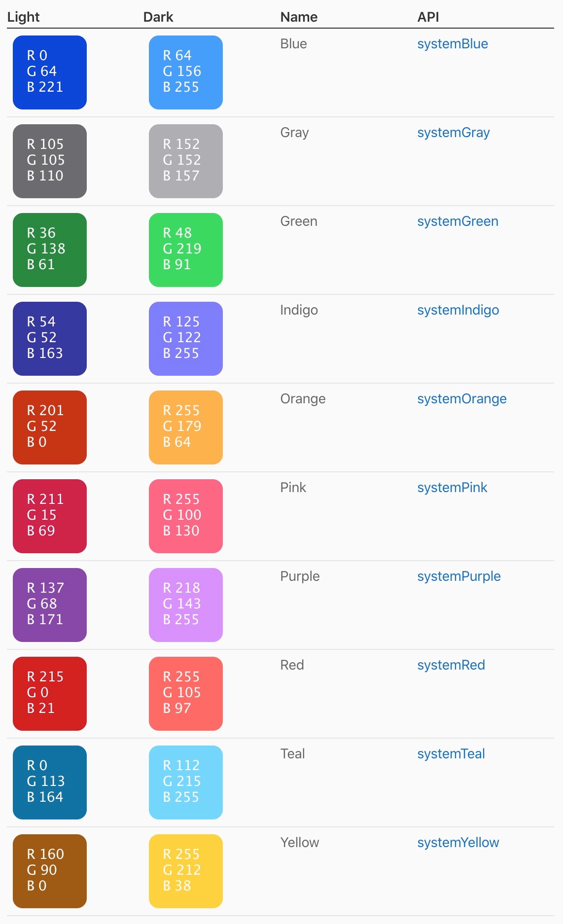Open the systemBlue API link
Viewport: 563px width, 924px height.
click(453, 44)
